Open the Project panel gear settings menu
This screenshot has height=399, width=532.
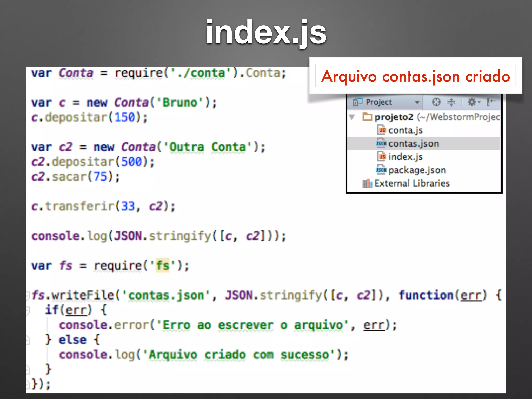[474, 102]
